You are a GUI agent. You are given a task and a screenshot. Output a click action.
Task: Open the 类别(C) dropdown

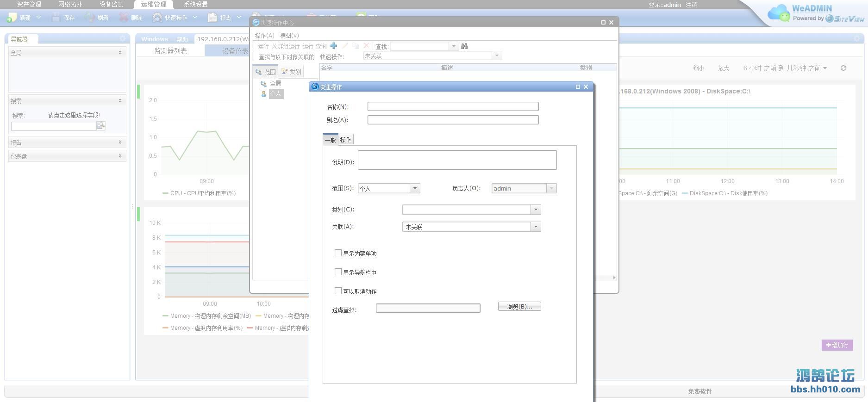(x=536, y=210)
